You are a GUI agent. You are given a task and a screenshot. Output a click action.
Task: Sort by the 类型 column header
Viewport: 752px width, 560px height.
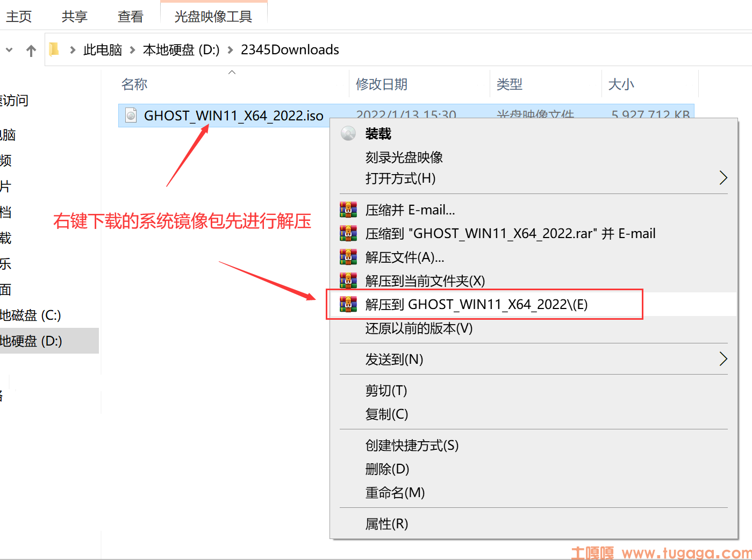(510, 84)
